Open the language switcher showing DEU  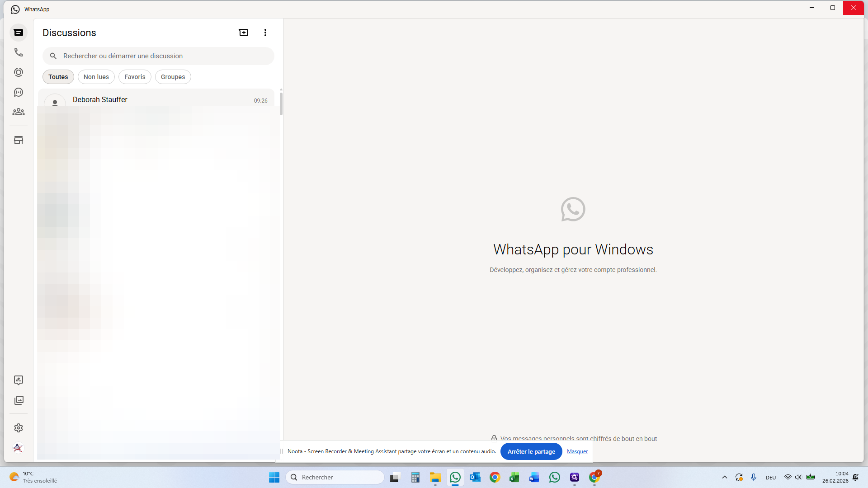[x=770, y=477]
